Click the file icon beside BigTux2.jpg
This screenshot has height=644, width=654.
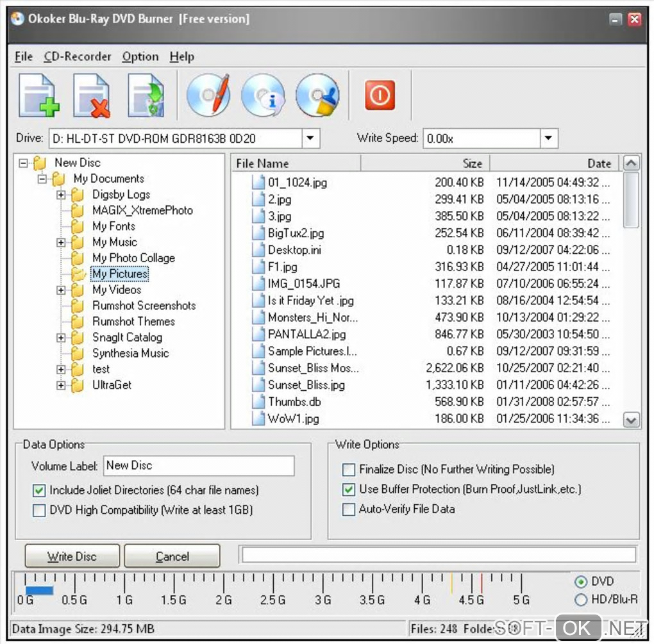click(x=258, y=233)
